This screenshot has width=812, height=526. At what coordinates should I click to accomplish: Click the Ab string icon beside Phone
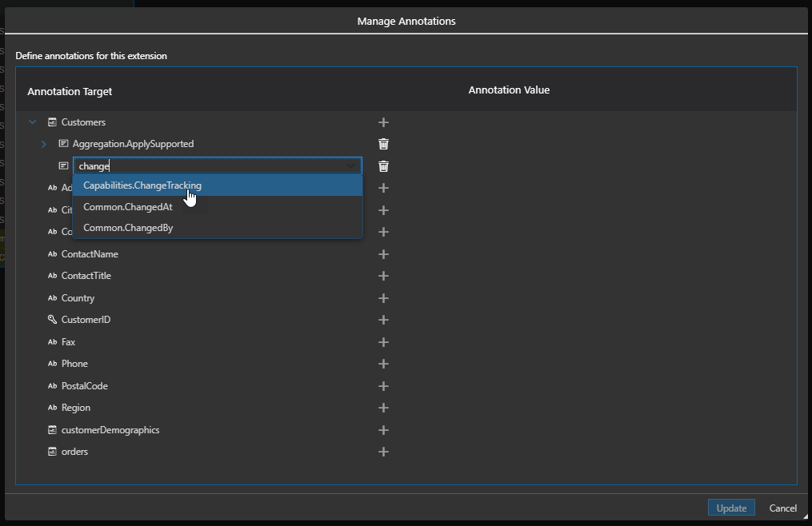52,364
